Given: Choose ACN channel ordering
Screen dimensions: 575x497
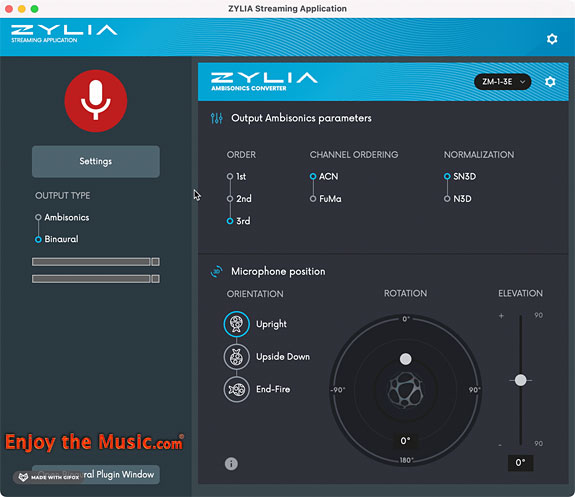Looking at the screenshot, I should [x=324, y=176].
